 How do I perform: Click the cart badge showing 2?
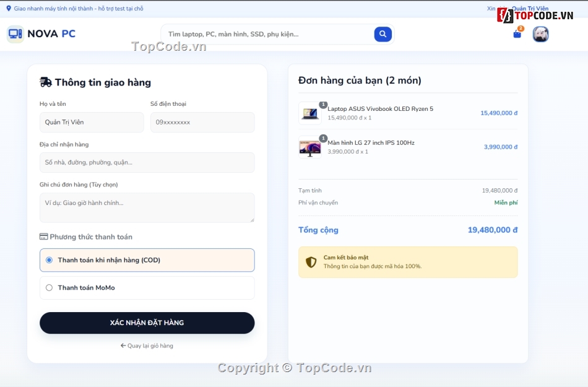pyautogui.click(x=521, y=28)
